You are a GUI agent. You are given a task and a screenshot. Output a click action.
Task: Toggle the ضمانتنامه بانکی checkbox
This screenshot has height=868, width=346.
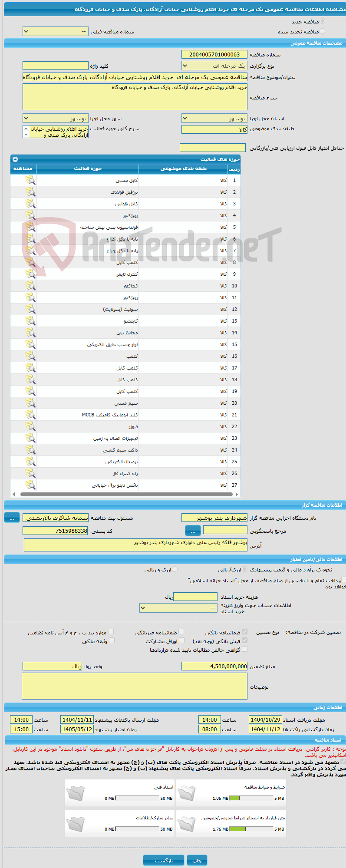point(245,632)
